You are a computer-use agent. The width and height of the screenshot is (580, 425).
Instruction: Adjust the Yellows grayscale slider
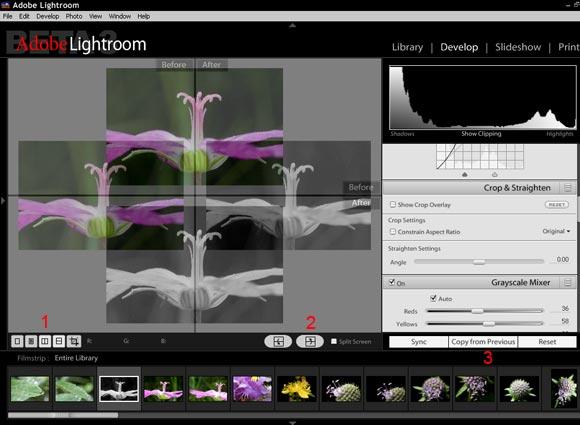pyautogui.click(x=485, y=324)
